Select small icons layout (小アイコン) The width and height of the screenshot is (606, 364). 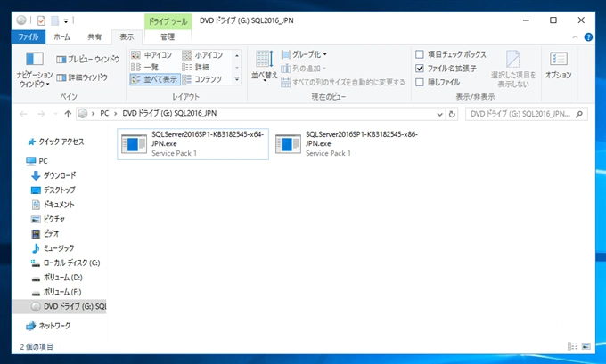(x=202, y=55)
